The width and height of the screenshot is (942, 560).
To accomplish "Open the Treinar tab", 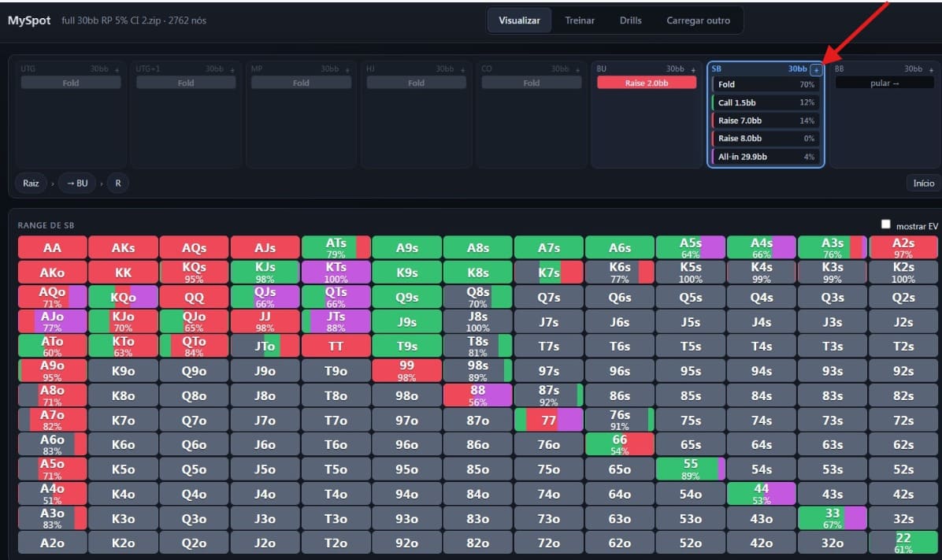I will [x=580, y=20].
